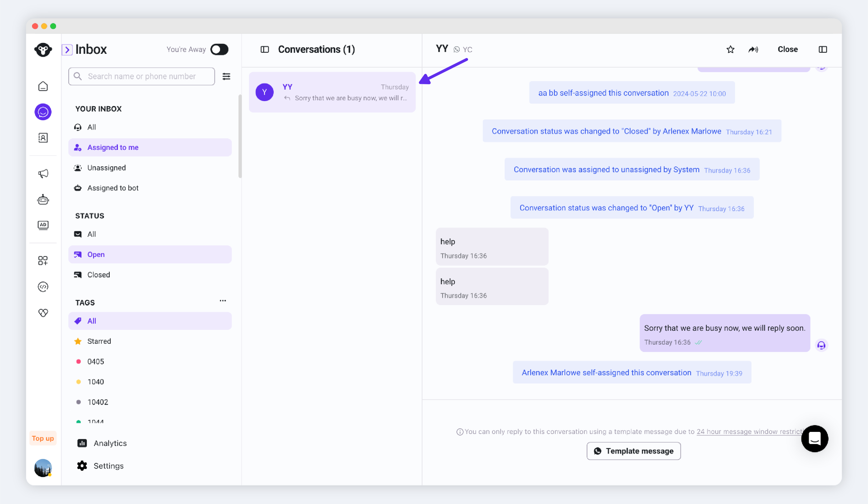Click the forward conversation icon

(753, 50)
